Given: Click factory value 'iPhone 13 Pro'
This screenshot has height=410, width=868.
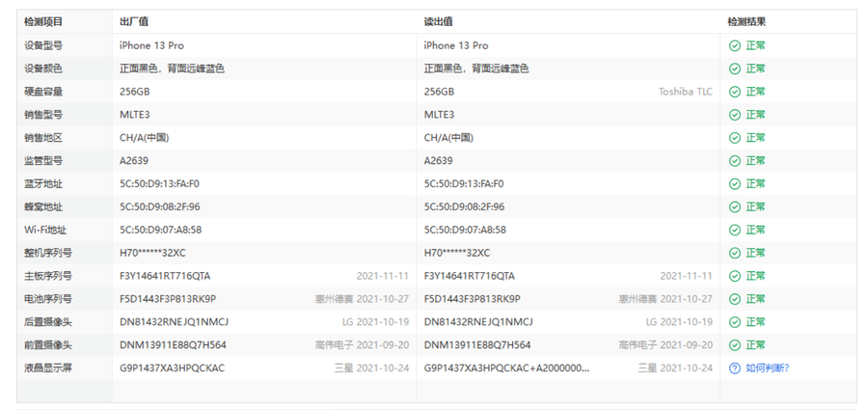Looking at the screenshot, I should pos(151,45).
